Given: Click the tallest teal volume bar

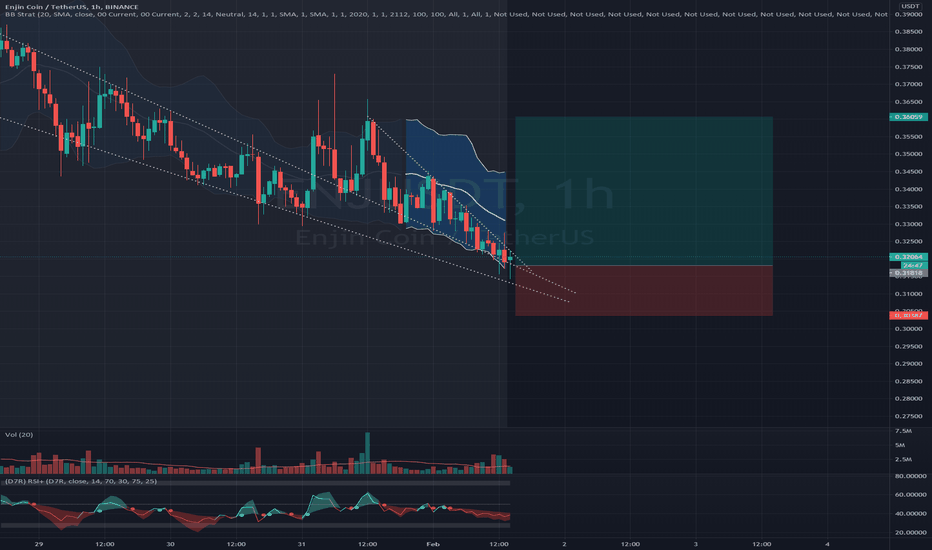Looking at the screenshot, I should 367,453.
